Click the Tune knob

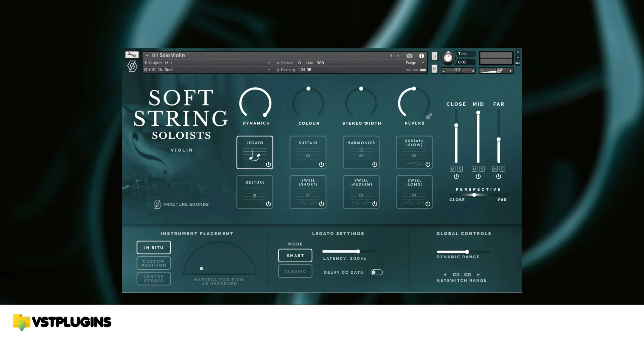pos(448,58)
